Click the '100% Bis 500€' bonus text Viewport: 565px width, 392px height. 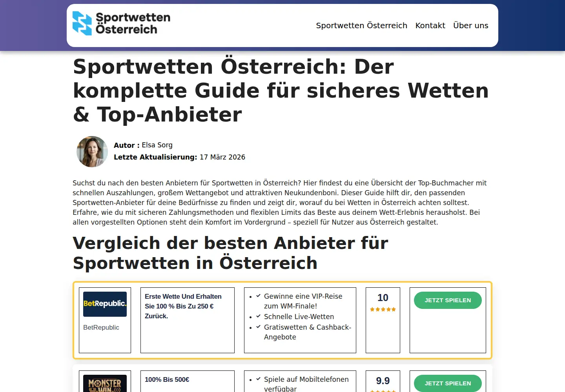(x=167, y=379)
